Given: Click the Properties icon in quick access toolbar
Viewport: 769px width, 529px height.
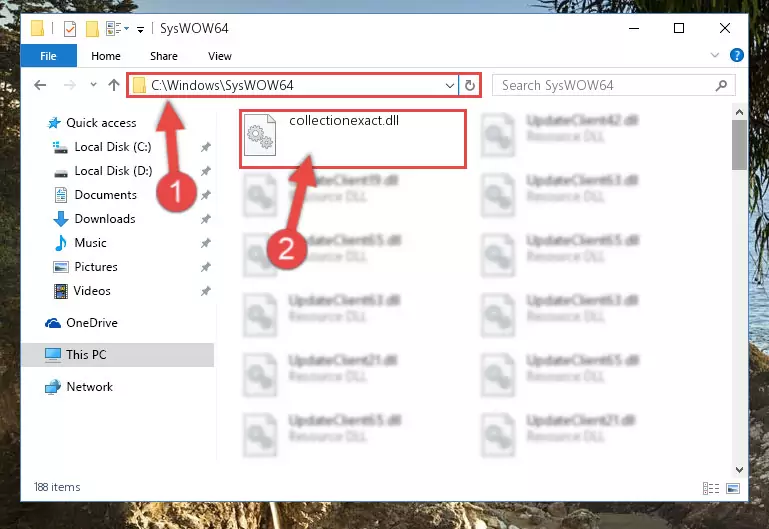Looking at the screenshot, I should tap(70, 28).
